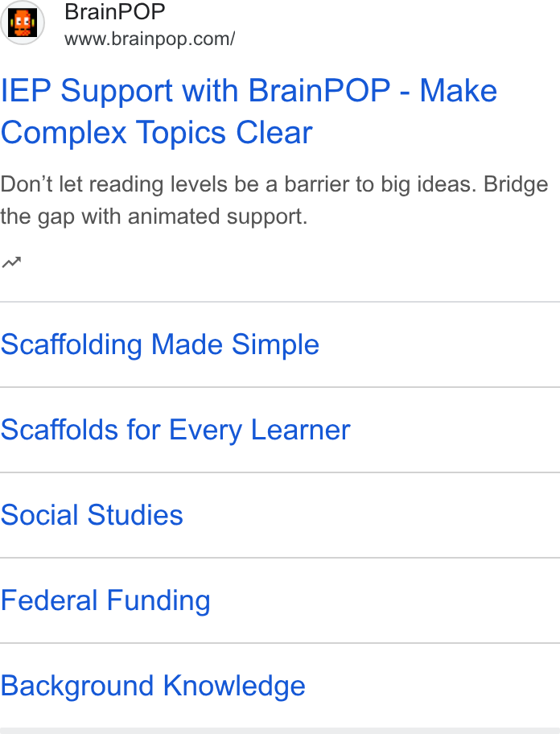Click the BrainPOP robot favicon
Image resolution: width=560 pixels, height=734 pixels.
(23, 23)
